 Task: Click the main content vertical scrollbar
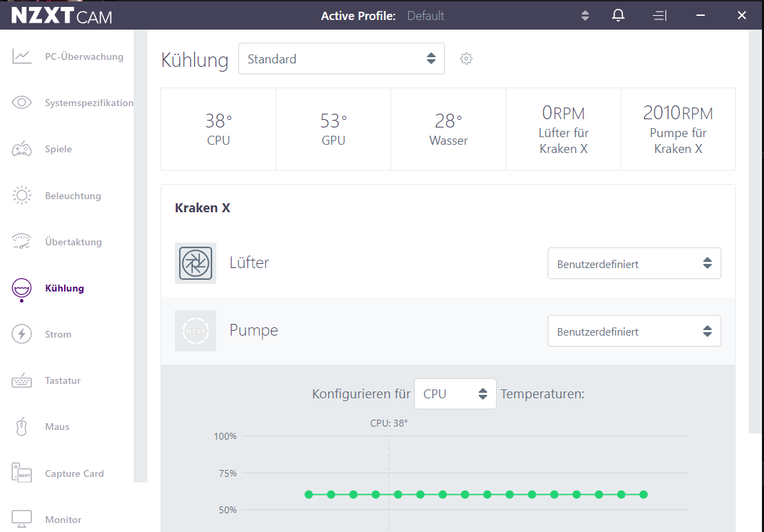[756, 232]
